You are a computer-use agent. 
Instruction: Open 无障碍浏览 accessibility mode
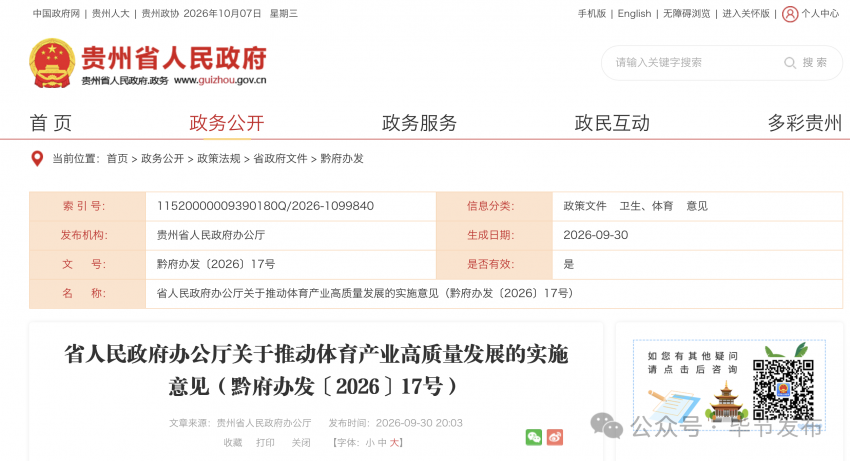pos(686,14)
